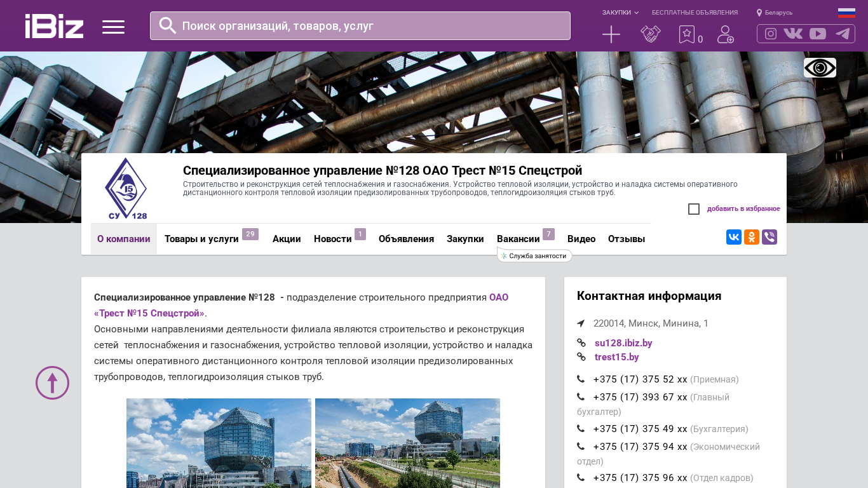Click link icon beside trest15.by
868x488 pixels.
[581, 357]
